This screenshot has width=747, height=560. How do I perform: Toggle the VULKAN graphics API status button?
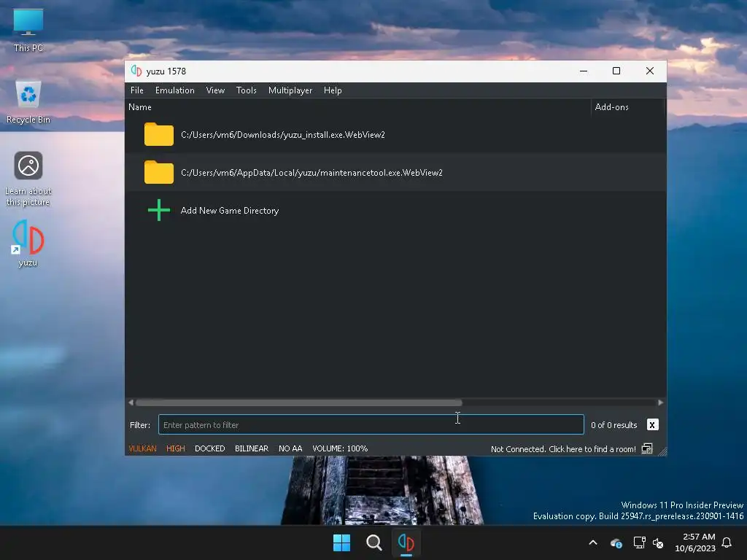pos(142,448)
